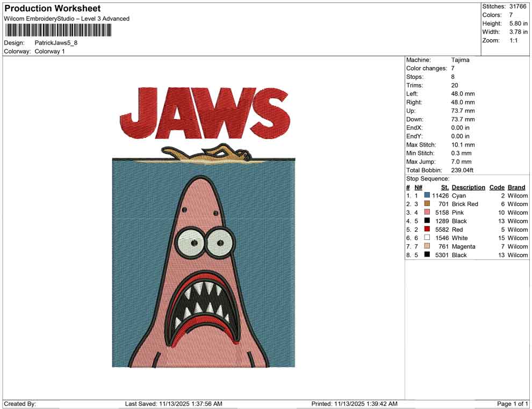The width and height of the screenshot is (532, 409).
Task: Click the Cyan thread color swatch
Action: (x=427, y=195)
